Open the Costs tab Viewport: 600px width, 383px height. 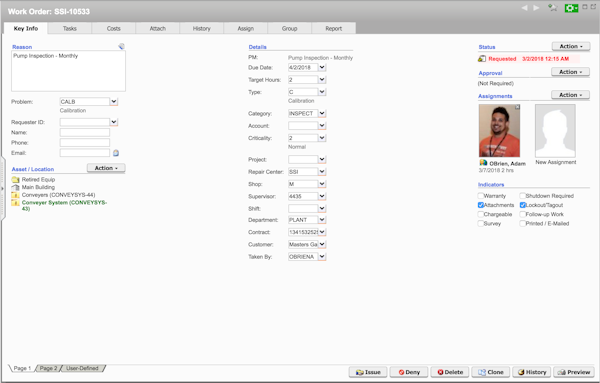(x=114, y=28)
